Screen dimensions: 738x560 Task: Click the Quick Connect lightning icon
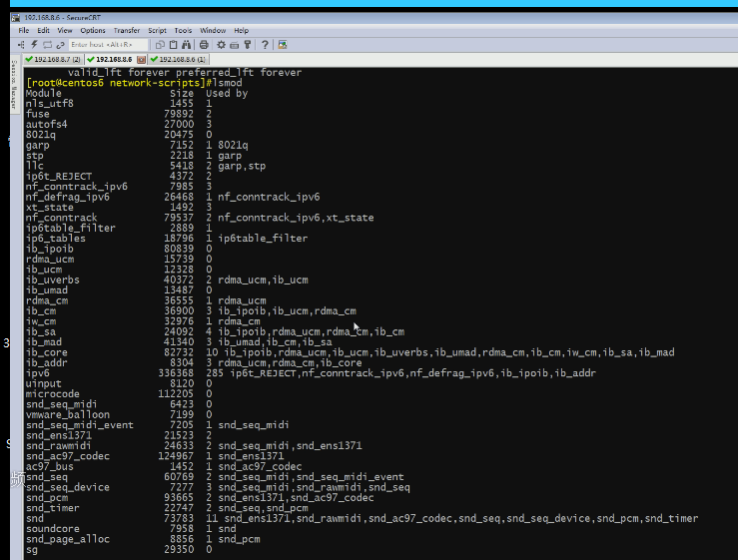coord(34,45)
